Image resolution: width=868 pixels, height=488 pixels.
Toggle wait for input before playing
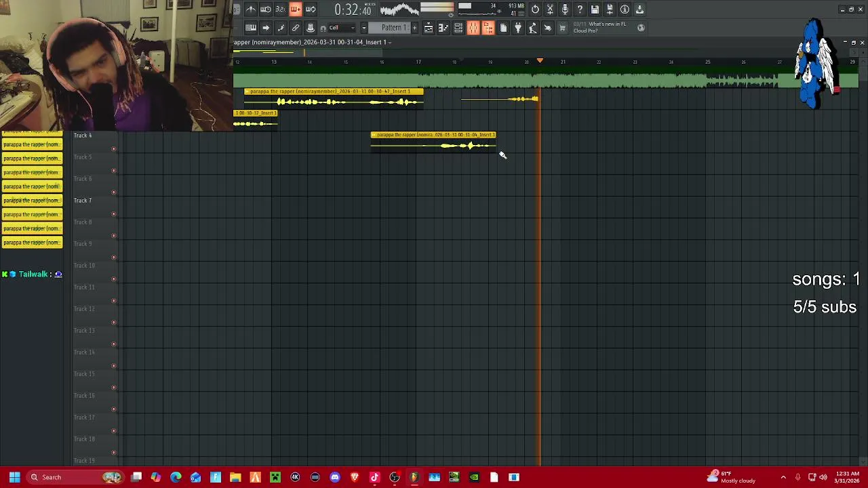tap(266, 9)
